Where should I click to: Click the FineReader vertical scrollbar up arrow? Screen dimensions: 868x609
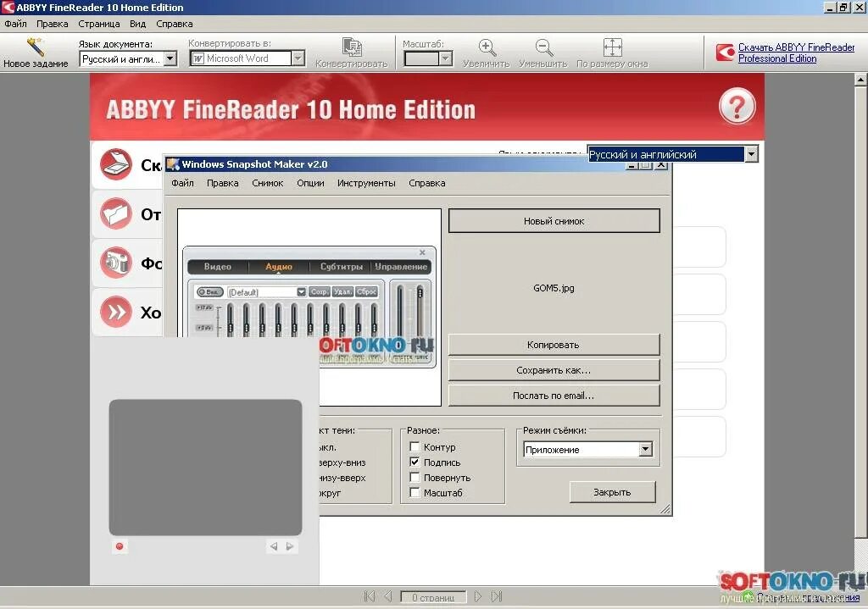click(861, 80)
